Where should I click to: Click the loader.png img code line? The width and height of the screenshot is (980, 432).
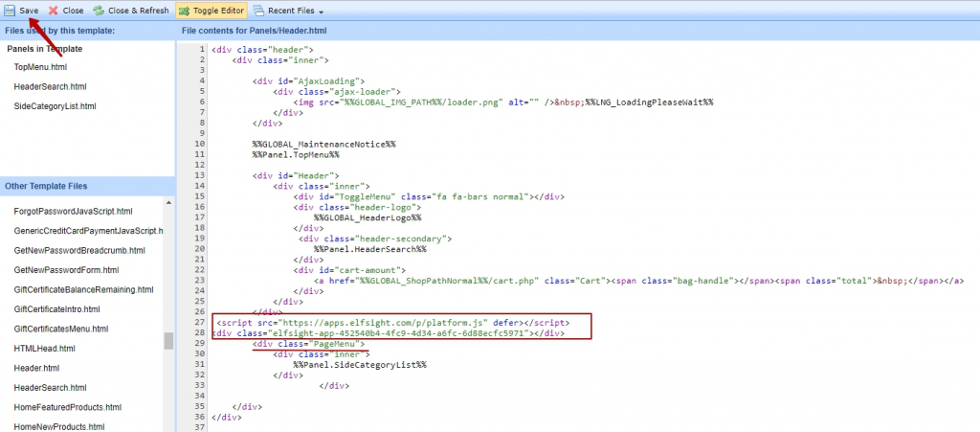[x=503, y=102]
